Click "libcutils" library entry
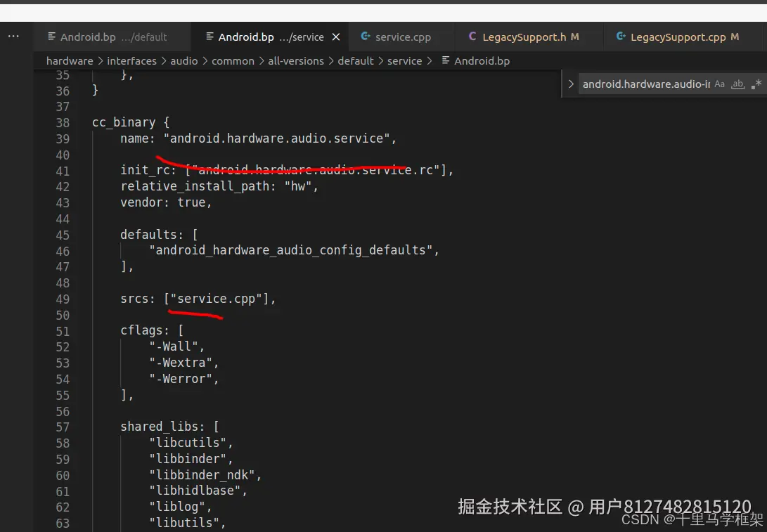The width and height of the screenshot is (767, 532). pyautogui.click(x=188, y=443)
